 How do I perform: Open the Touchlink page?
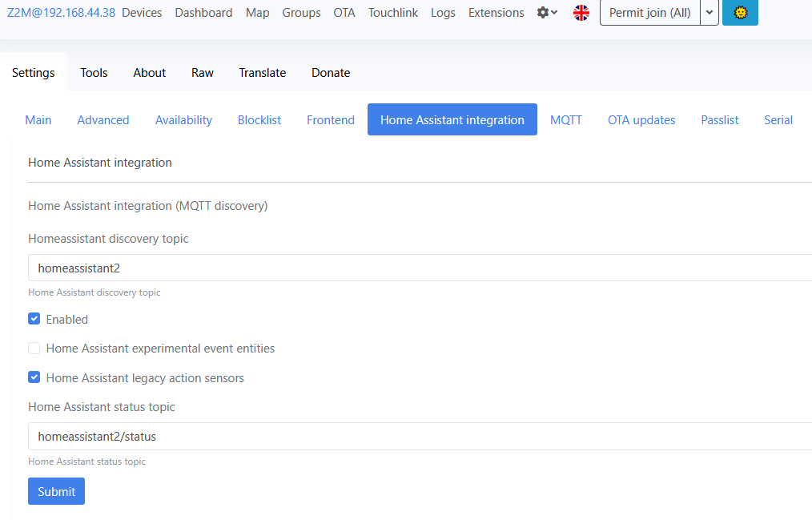[393, 13]
